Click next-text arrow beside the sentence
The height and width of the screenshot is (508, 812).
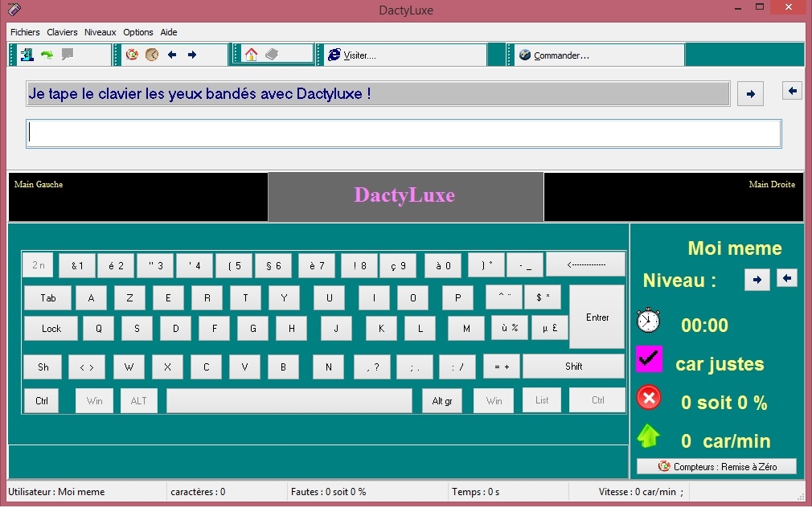click(750, 94)
